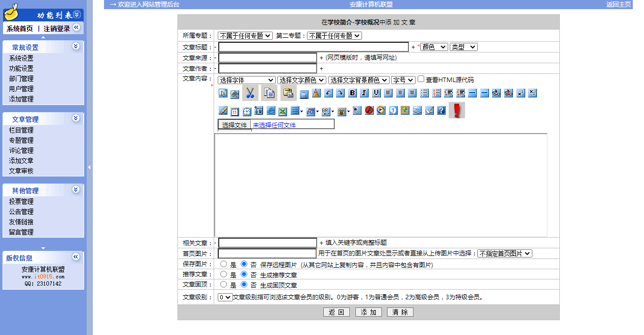Open the 选择字体 font dropdown
This screenshot has height=335, width=644.
tap(246, 80)
